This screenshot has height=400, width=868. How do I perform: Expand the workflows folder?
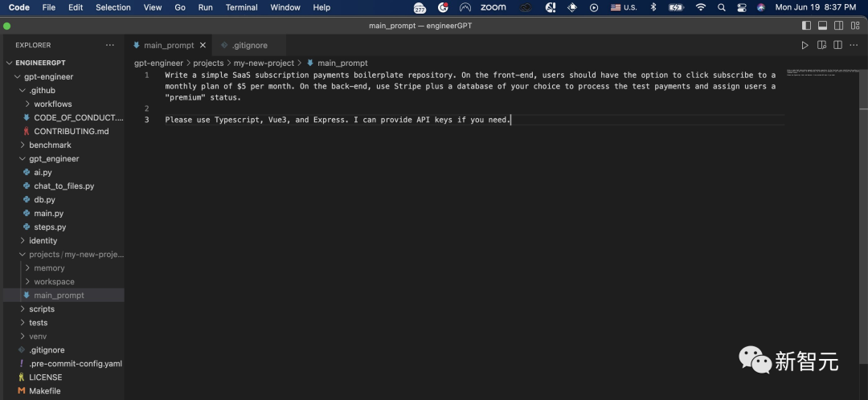click(52, 104)
